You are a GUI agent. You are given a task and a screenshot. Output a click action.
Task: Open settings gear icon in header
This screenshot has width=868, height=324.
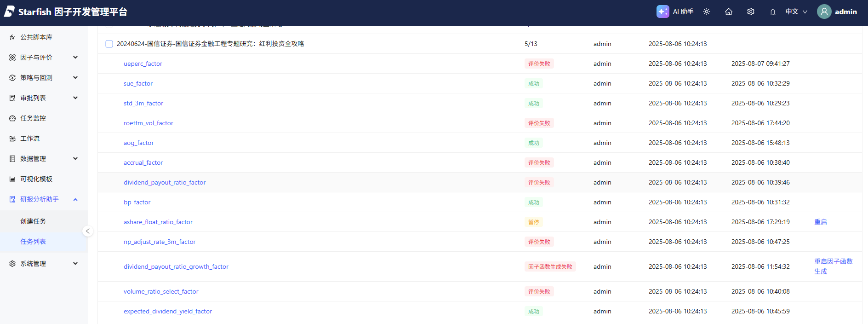[x=751, y=12]
